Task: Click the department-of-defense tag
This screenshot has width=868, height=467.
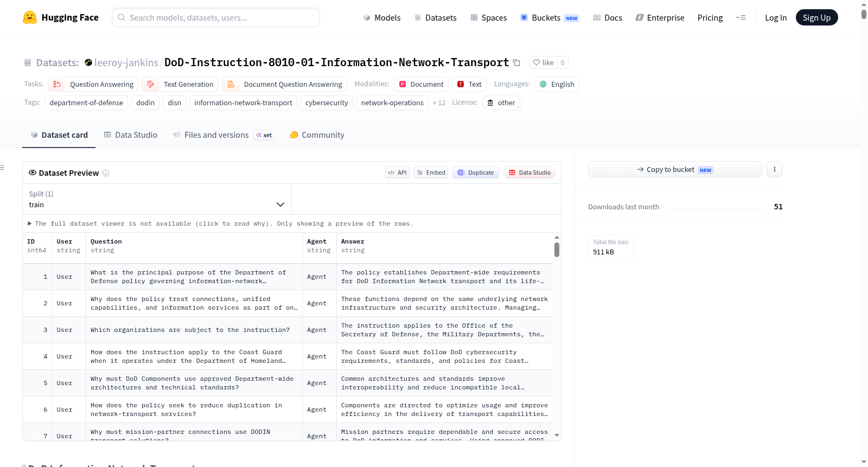Action: click(x=86, y=103)
